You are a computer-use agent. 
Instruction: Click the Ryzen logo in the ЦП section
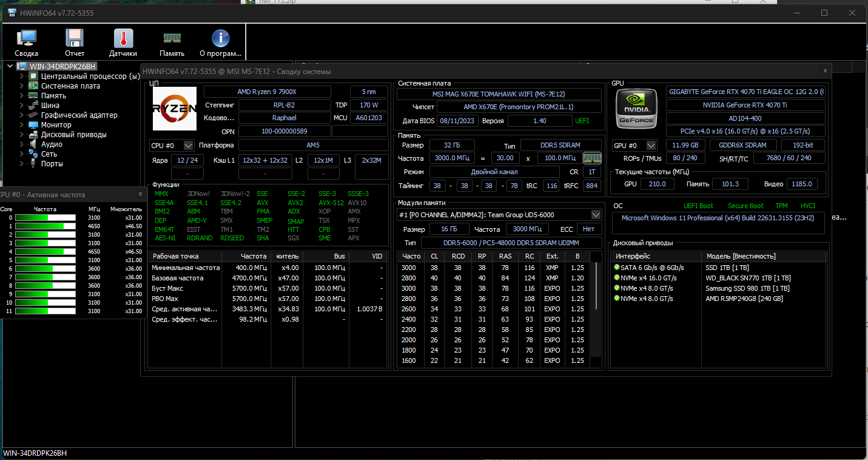174,109
